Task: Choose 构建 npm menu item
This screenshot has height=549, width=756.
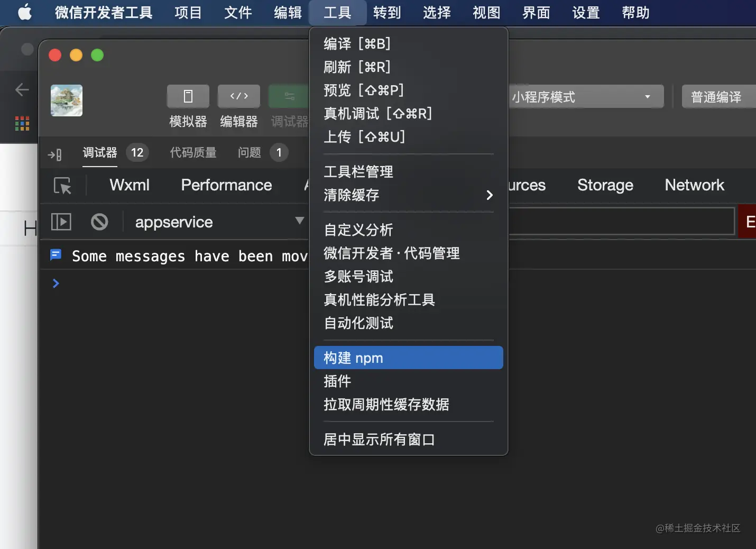Action: pyautogui.click(x=408, y=358)
